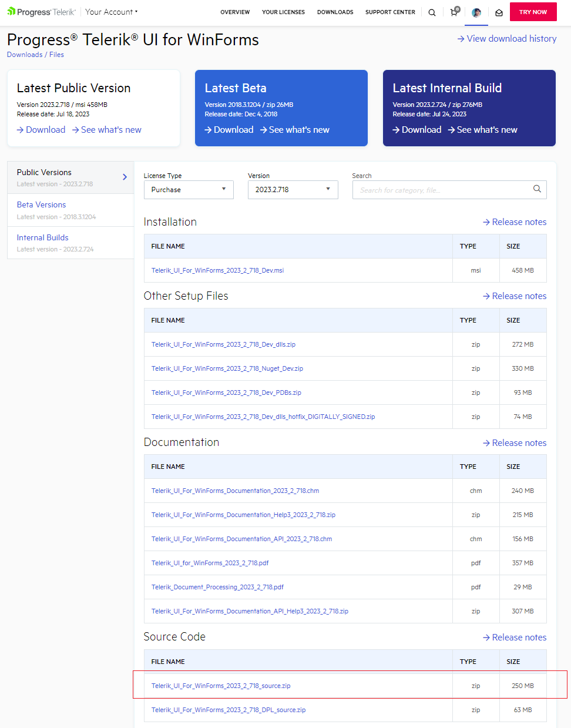The height and width of the screenshot is (728, 571).
Task: Open the search magnifier in top navigation
Action: tap(432, 12)
